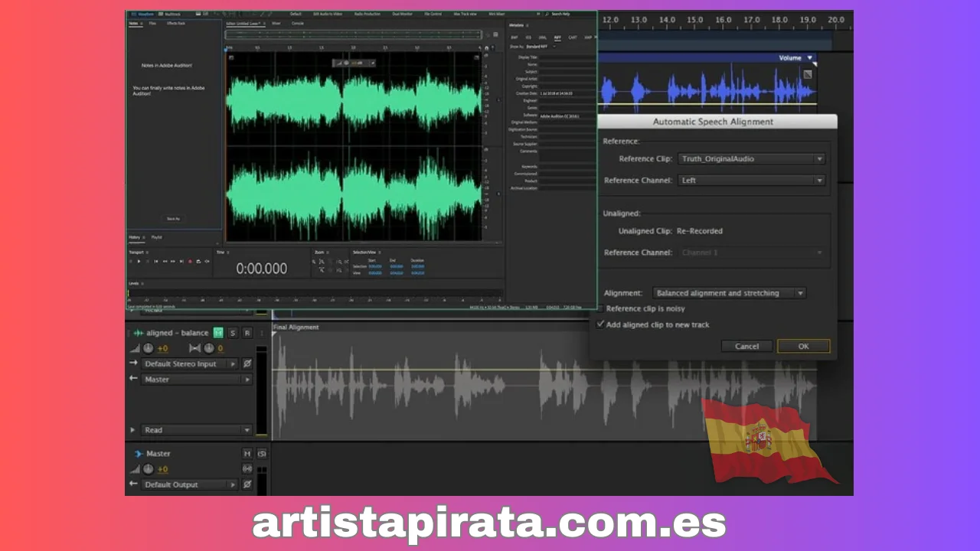Switch to the Multitrack editor view
Image resolution: width=980 pixels, height=551 pixels.
point(168,15)
